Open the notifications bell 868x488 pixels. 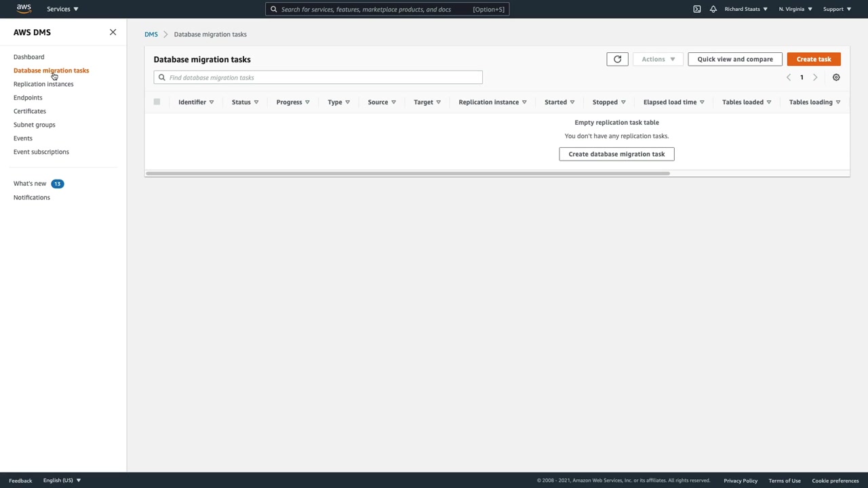(713, 9)
